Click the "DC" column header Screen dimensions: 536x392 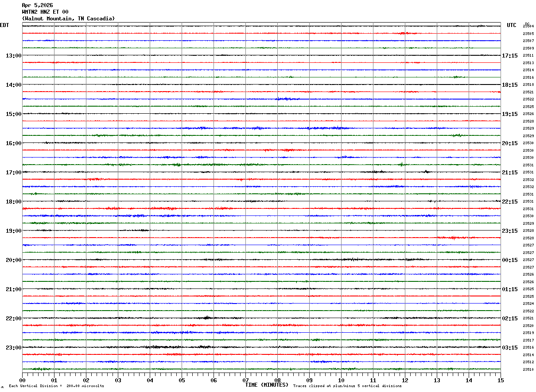(x=527, y=24)
